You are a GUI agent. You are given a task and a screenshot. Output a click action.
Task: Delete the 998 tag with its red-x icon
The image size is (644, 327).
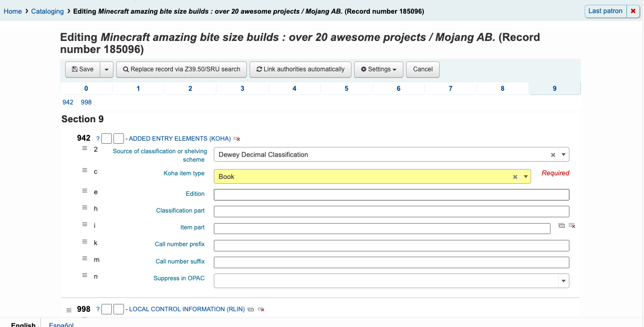(261, 310)
